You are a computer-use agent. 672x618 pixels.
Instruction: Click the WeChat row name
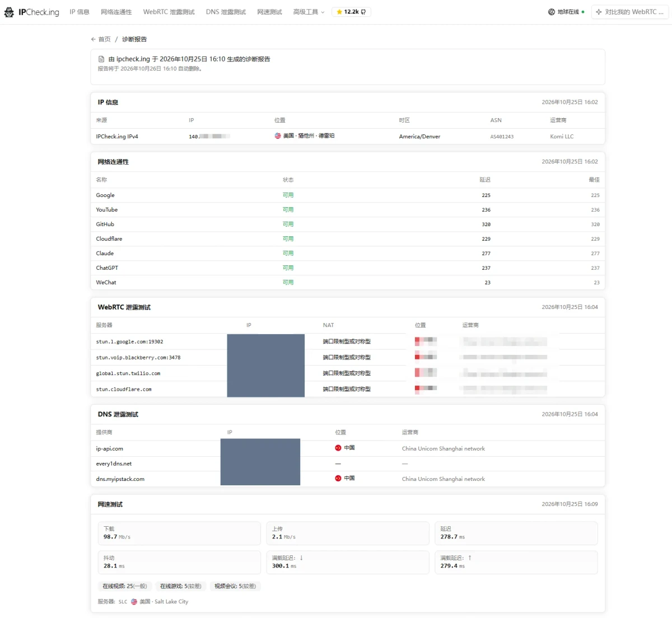coord(106,283)
